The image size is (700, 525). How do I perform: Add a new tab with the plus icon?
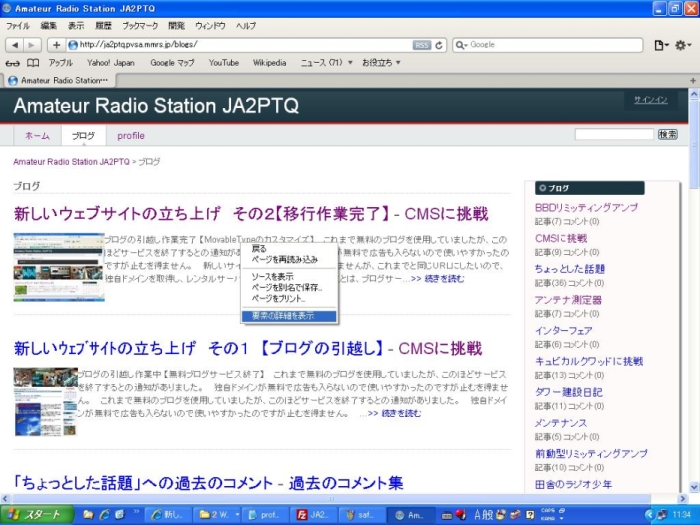click(x=693, y=81)
